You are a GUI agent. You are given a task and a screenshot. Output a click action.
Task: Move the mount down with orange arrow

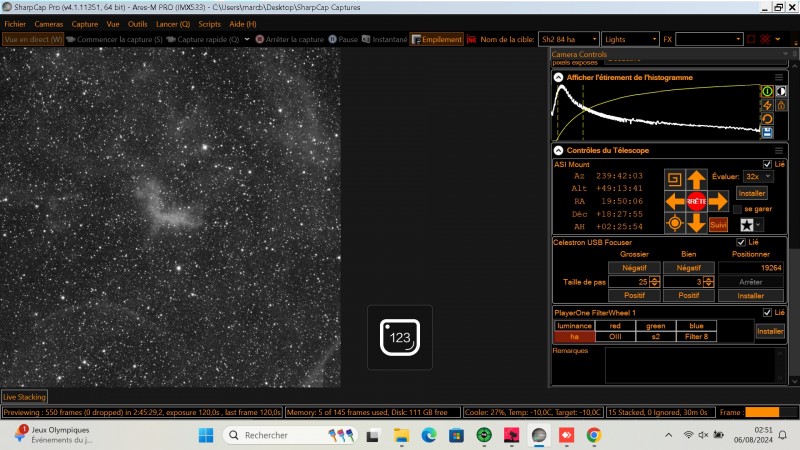click(x=696, y=223)
